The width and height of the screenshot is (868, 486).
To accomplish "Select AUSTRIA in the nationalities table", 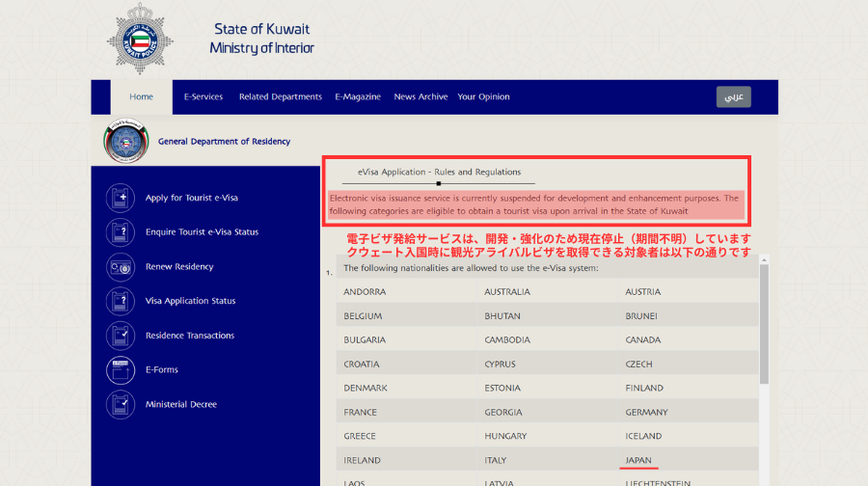I will pos(642,292).
